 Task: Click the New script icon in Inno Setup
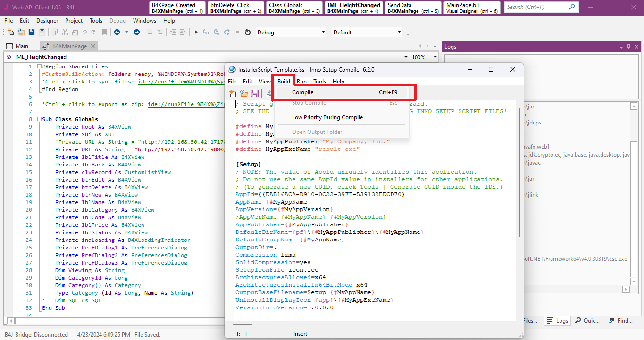233,93
